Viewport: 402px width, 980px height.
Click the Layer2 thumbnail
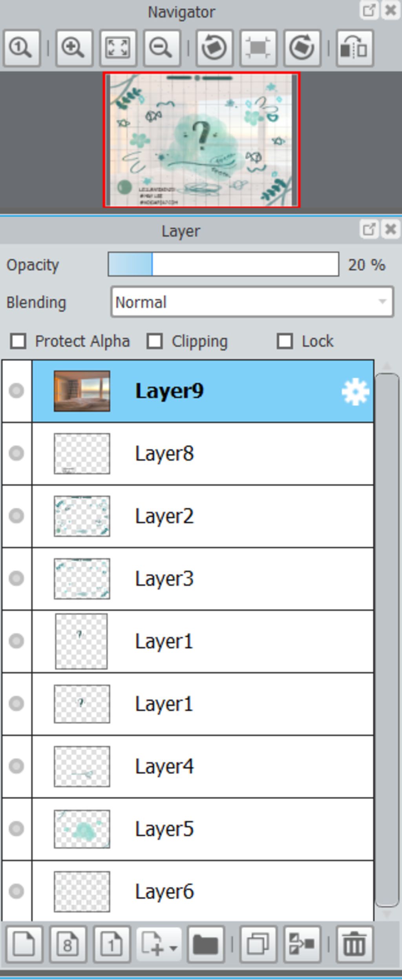[x=82, y=516]
